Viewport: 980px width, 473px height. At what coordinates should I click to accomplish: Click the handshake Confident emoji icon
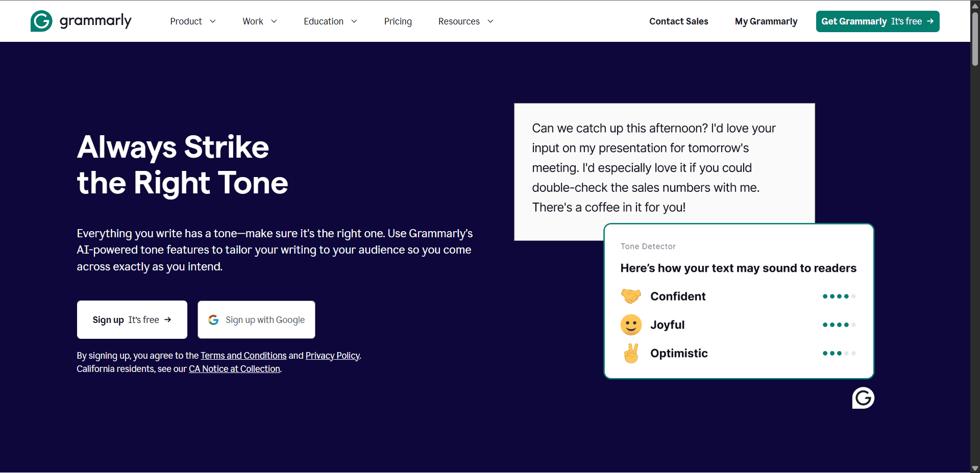click(631, 296)
